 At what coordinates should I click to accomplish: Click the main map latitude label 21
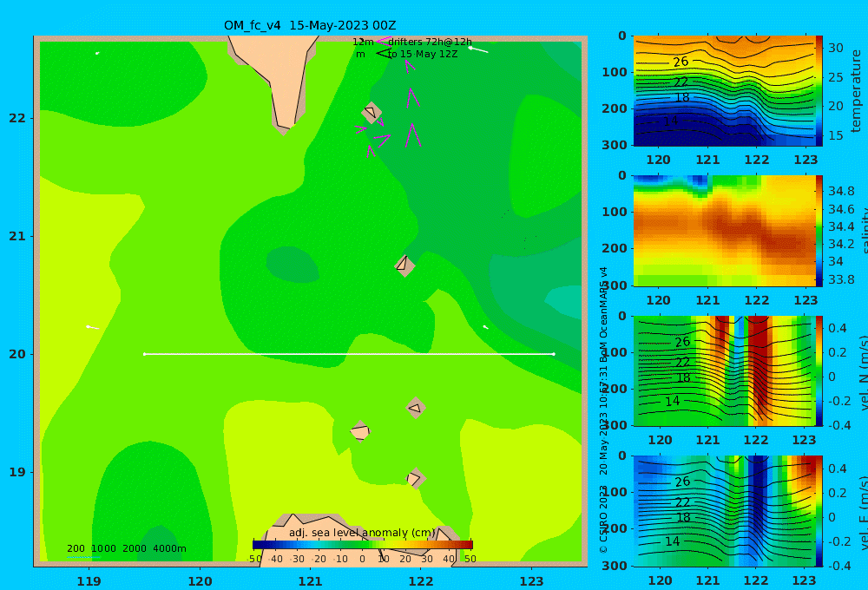point(17,236)
